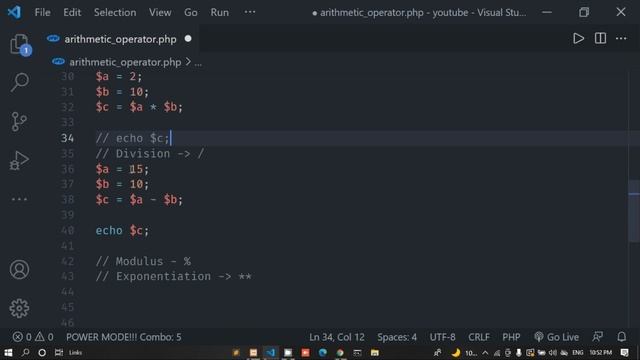Click line number 34 in gutter
Viewport: 640px width, 360px height.
(67, 138)
